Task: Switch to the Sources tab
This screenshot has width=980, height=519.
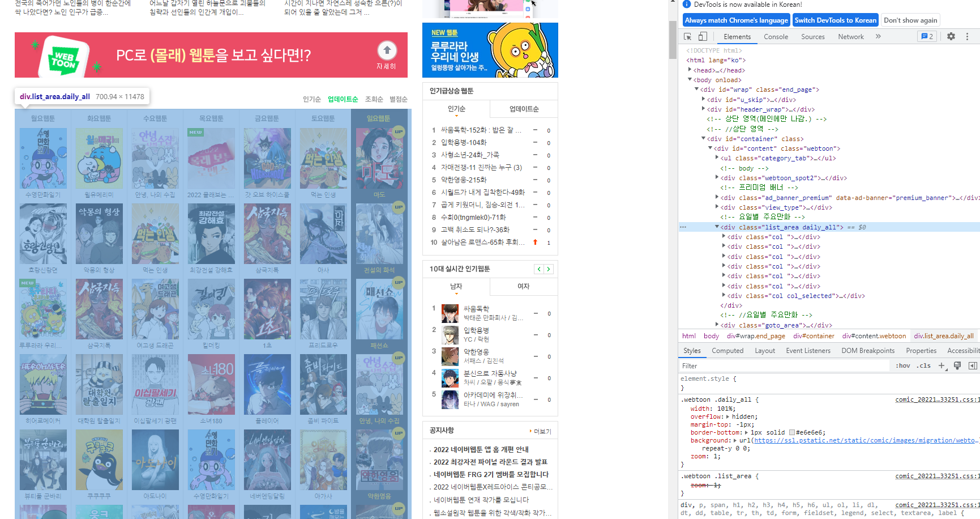Action: coord(812,36)
